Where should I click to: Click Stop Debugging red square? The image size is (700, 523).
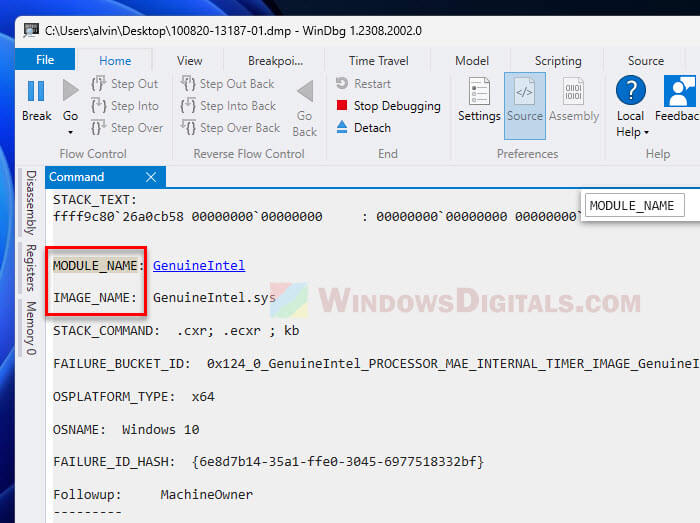pos(342,105)
